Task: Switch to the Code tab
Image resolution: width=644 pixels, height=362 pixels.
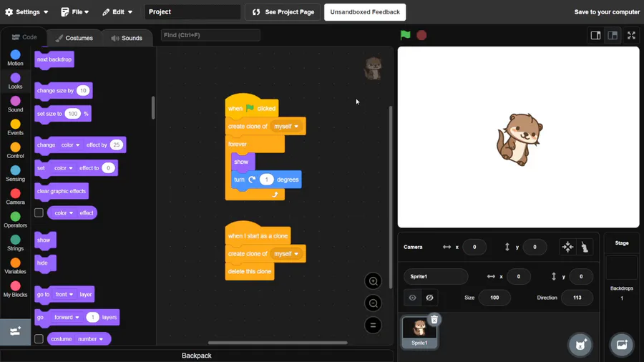Action: click(24, 37)
